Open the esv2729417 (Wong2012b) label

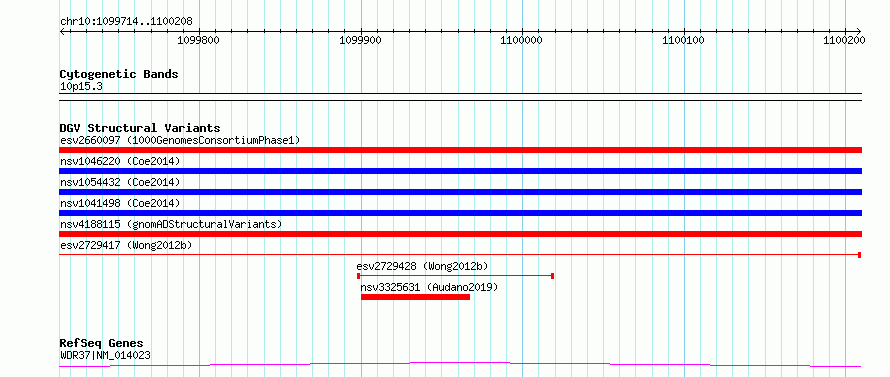[126, 245]
